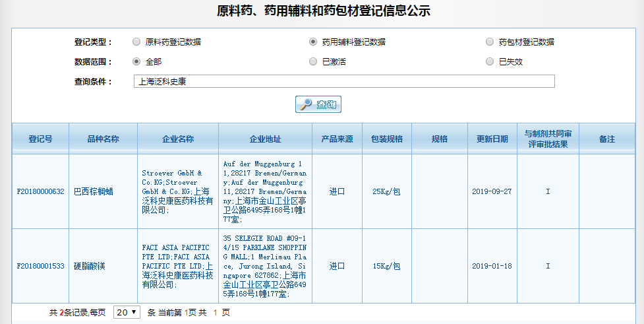Click update date 2019-09-27
Screen dimensions: 644x324
(492, 191)
